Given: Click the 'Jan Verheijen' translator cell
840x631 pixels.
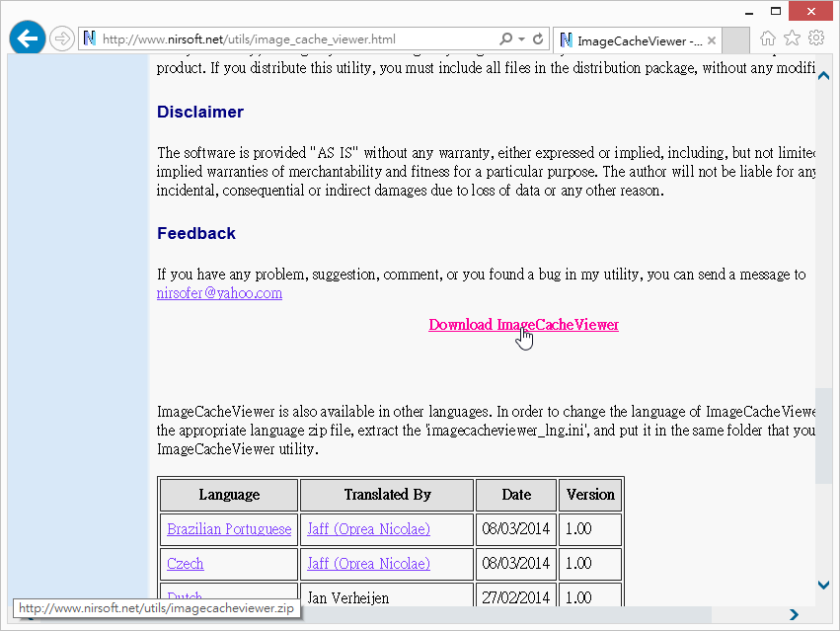Looking at the screenshot, I should pyautogui.click(x=387, y=596).
